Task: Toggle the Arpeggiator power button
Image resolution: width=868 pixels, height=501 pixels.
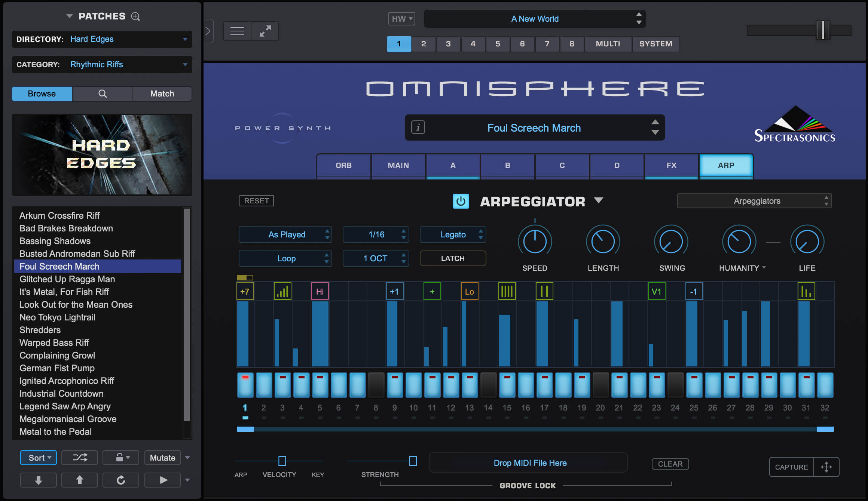Action: pyautogui.click(x=461, y=201)
